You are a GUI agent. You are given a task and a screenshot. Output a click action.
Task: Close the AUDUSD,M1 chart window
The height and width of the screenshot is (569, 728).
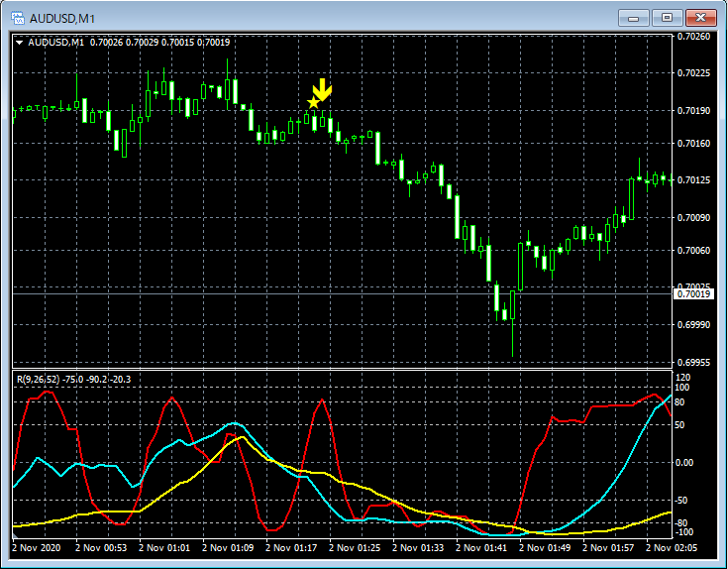pyautogui.click(x=701, y=17)
